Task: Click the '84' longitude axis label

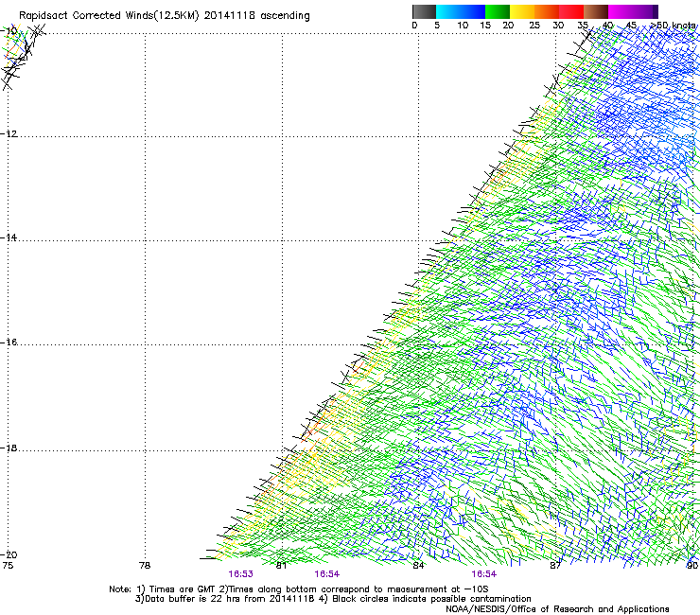Action: click(x=418, y=566)
